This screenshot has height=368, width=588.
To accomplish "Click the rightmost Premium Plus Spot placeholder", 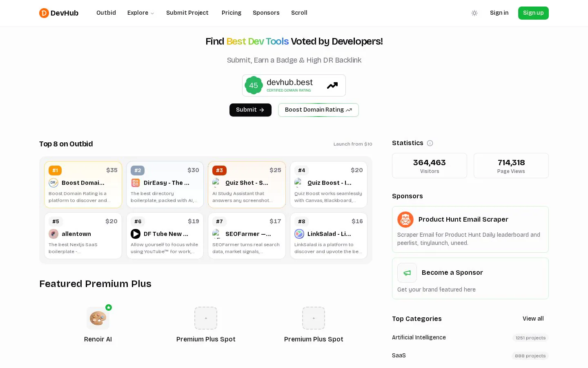I will pos(314,318).
